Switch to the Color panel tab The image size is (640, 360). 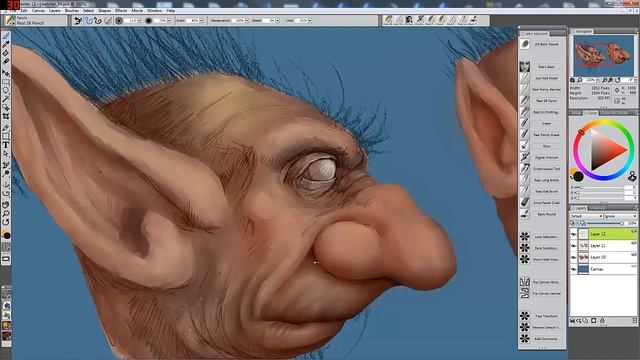tap(591, 113)
